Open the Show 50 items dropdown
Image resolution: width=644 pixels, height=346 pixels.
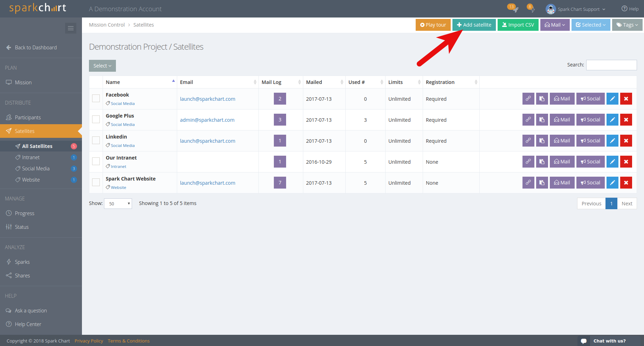tap(118, 204)
